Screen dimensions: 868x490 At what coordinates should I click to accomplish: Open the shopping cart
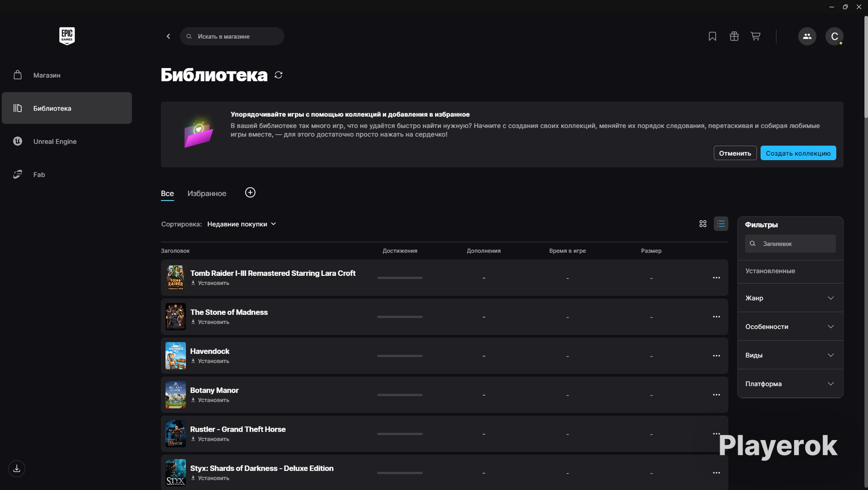755,36
